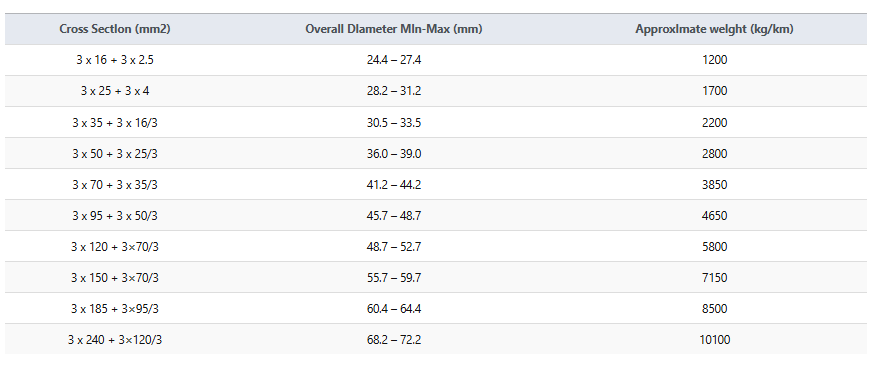Image resolution: width=873 pixels, height=382 pixels.
Task: Select diameter value 41.2 – 44.2
Action: [x=394, y=185]
